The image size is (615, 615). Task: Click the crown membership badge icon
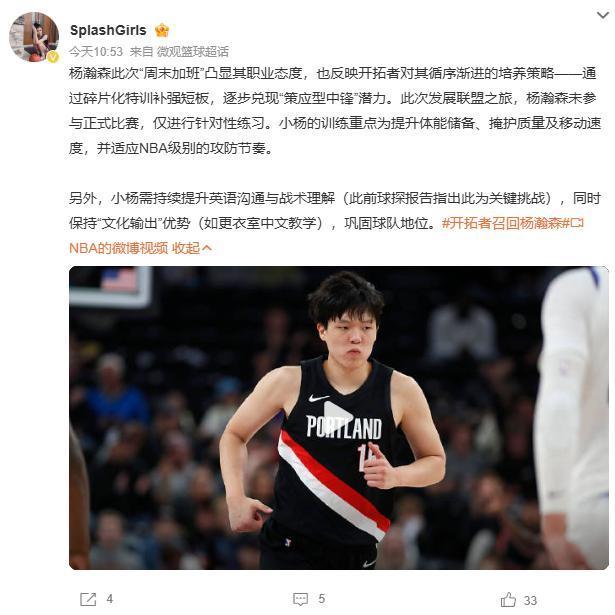[162, 30]
